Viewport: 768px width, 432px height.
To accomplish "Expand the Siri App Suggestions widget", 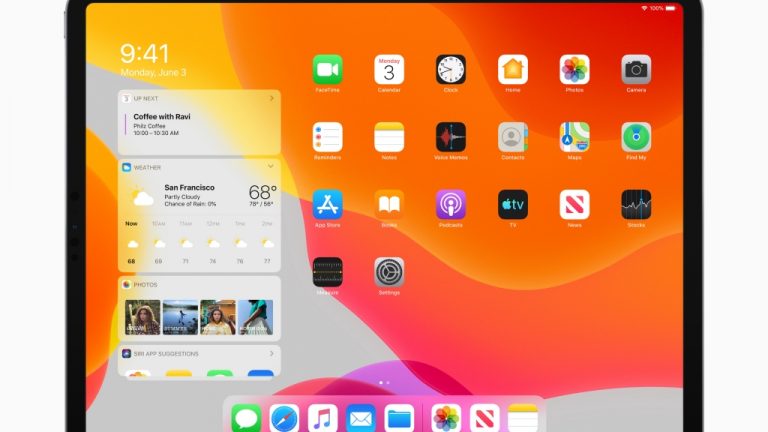I will (x=271, y=353).
